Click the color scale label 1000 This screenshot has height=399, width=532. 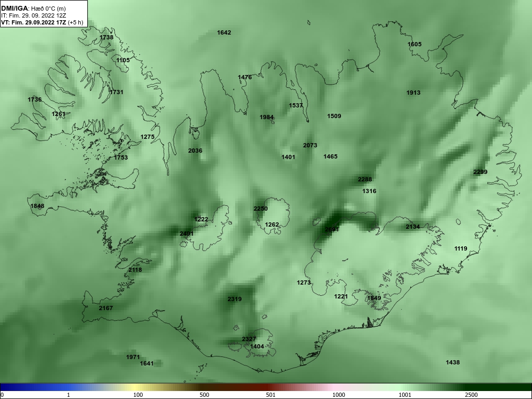coord(338,395)
